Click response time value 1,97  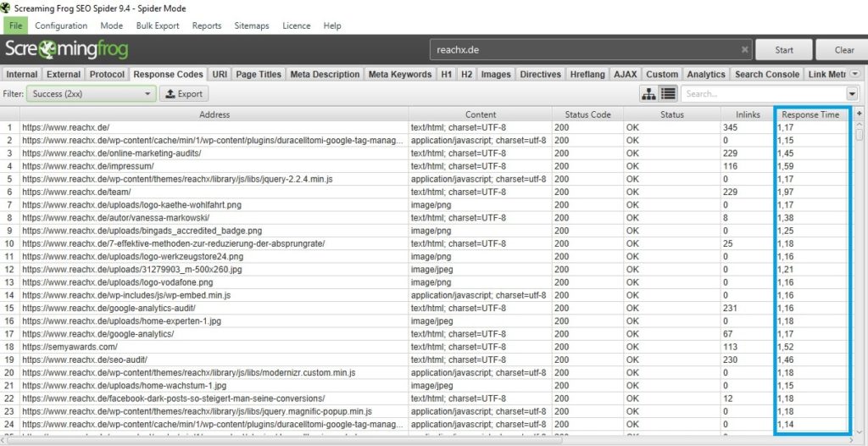coord(785,192)
